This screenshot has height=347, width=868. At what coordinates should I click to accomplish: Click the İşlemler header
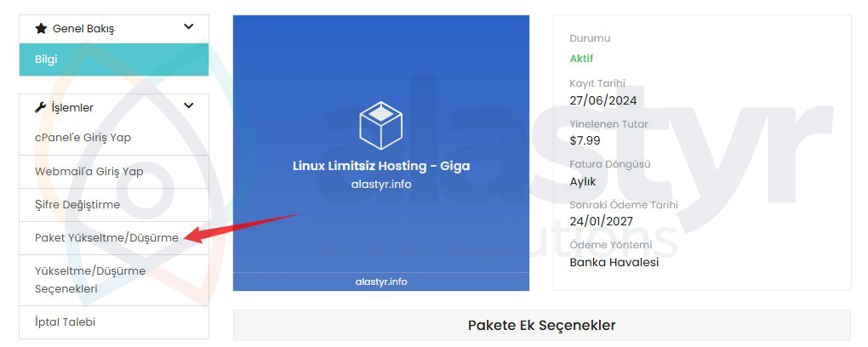click(114, 107)
